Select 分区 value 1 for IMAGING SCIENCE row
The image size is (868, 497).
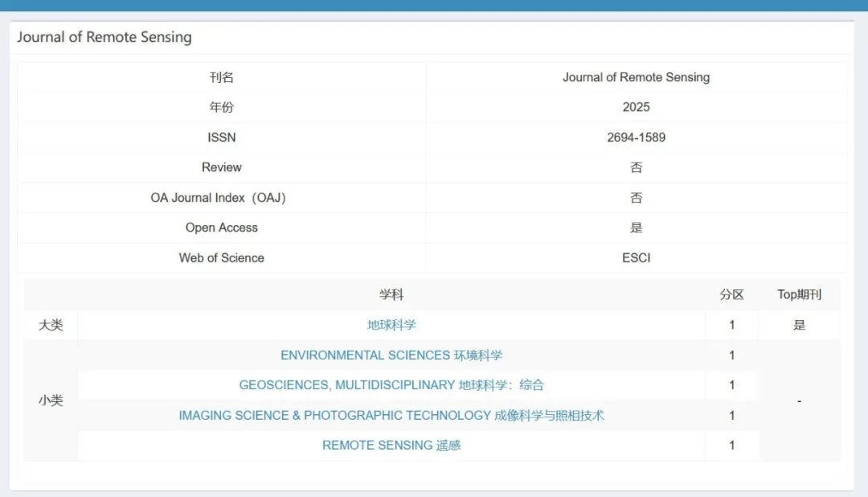tap(732, 416)
